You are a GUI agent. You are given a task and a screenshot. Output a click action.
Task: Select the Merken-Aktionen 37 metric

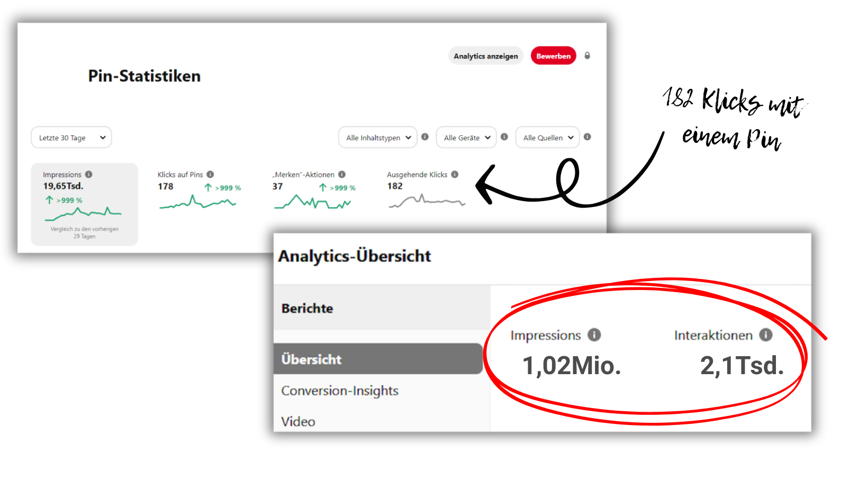[314, 189]
